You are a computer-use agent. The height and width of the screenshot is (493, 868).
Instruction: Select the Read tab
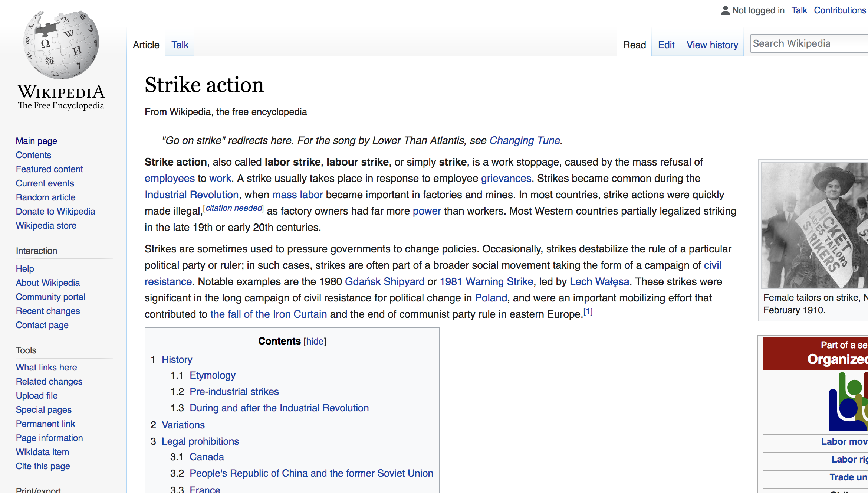pyautogui.click(x=634, y=45)
